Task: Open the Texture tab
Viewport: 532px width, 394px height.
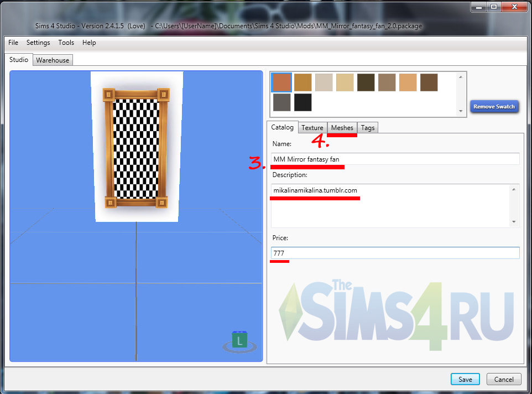Action: [312, 128]
